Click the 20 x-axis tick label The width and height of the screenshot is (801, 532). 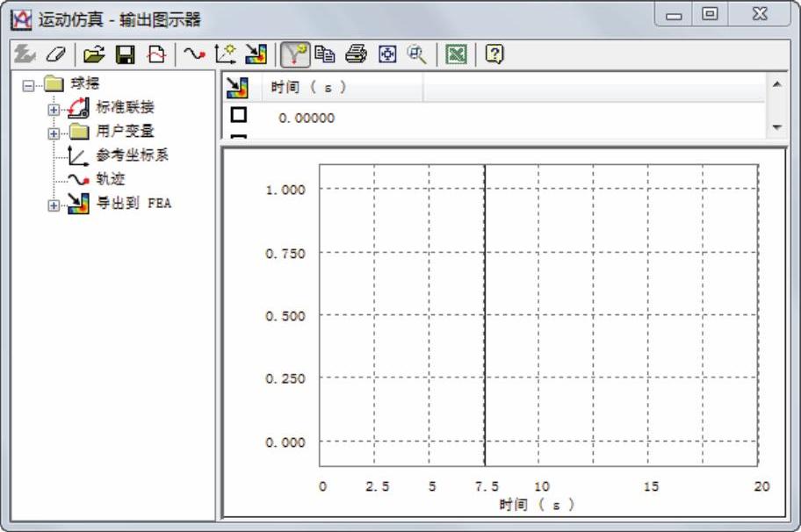coord(761,486)
